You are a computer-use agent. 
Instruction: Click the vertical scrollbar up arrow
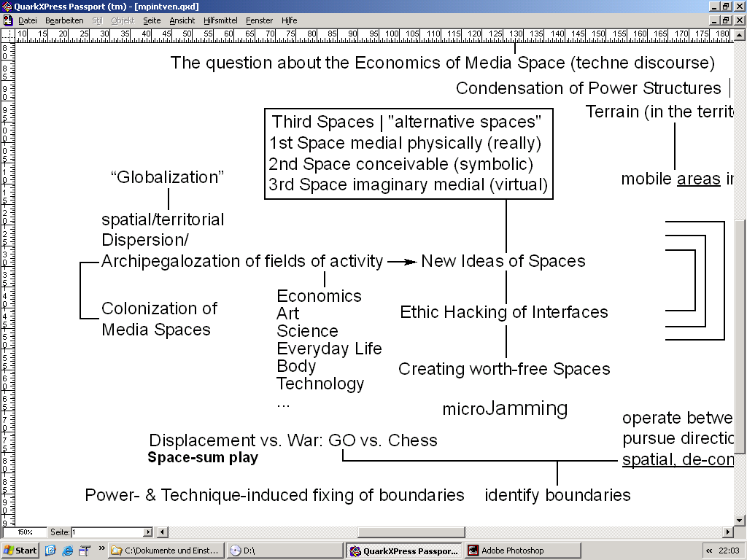(x=740, y=35)
